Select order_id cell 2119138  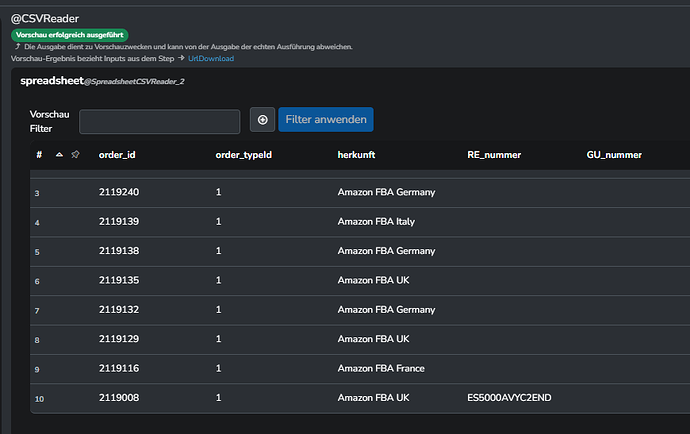point(119,251)
